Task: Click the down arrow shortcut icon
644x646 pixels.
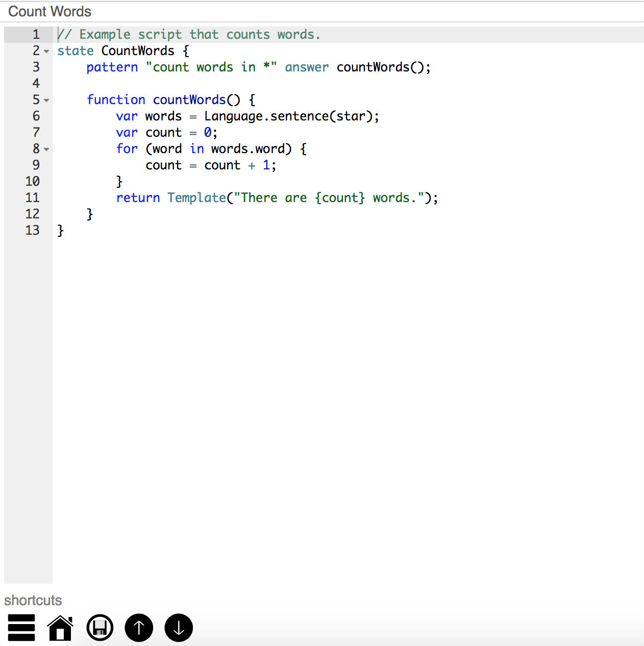Action: click(x=179, y=627)
